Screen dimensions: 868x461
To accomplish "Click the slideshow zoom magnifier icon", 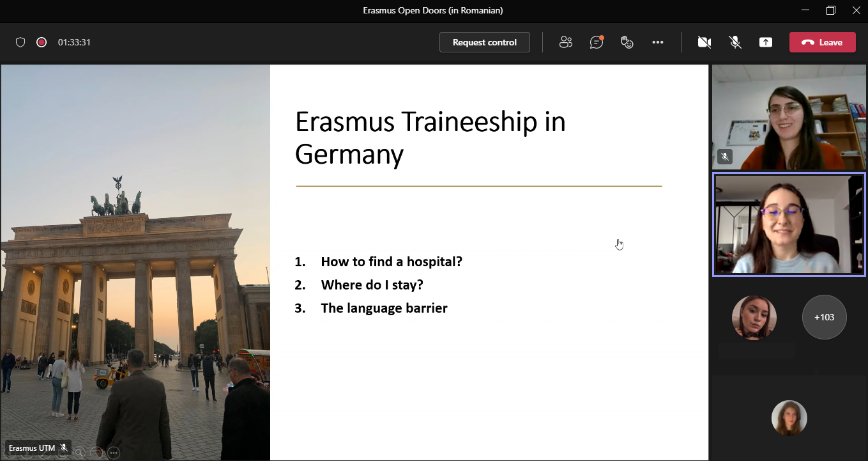I will coord(79,453).
